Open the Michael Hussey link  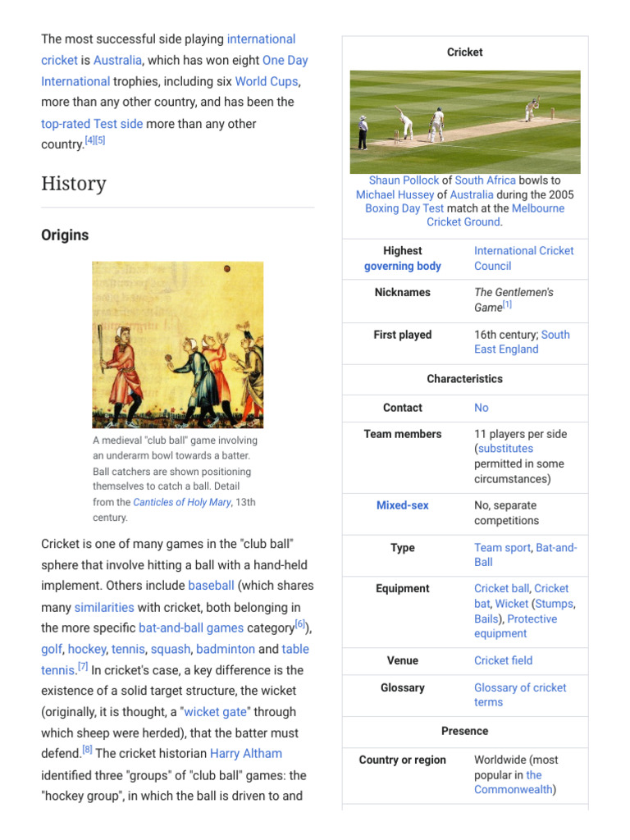(x=395, y=195)
